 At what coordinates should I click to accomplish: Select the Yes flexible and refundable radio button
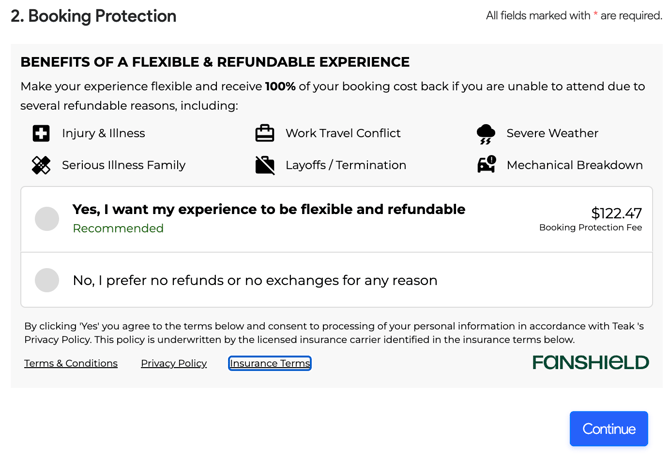tap(47, 219)
